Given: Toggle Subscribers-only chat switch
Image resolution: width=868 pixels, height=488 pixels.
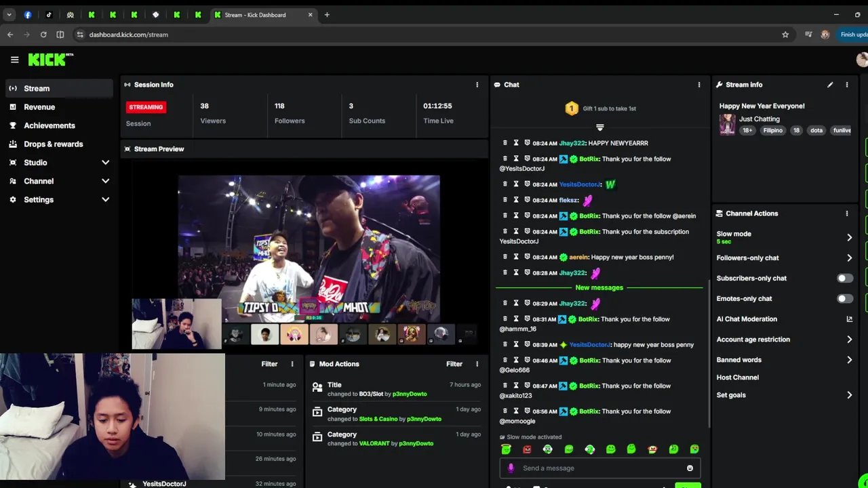Looking at the screenshot, I should (x=844, y=279).
